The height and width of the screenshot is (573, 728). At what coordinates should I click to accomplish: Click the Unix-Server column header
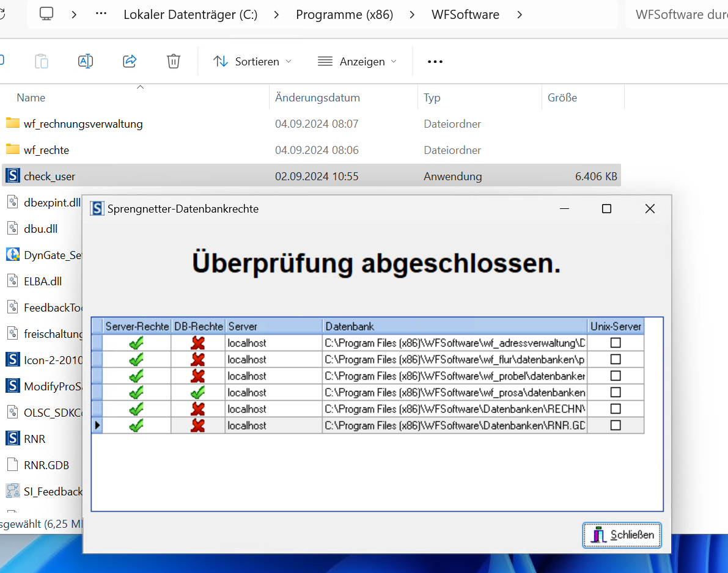coord(616,326)
